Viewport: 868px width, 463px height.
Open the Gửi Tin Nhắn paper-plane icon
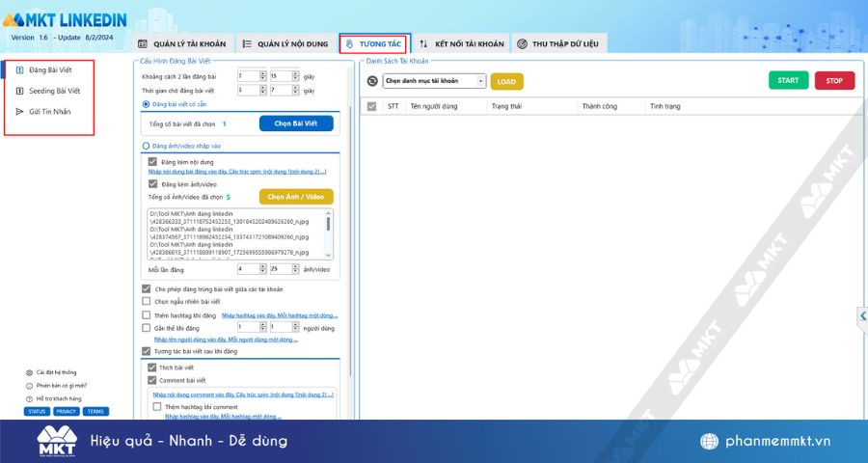coord(20,111)
